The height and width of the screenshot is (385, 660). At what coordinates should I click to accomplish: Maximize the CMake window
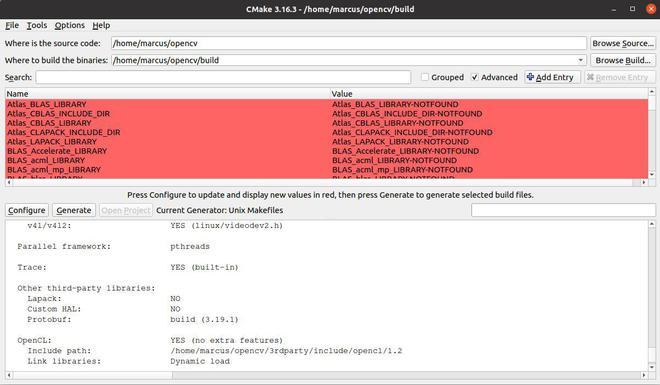[x=632, y=9]
